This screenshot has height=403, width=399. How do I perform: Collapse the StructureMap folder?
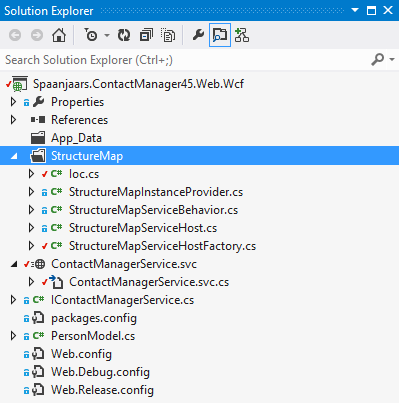point(14,156)
